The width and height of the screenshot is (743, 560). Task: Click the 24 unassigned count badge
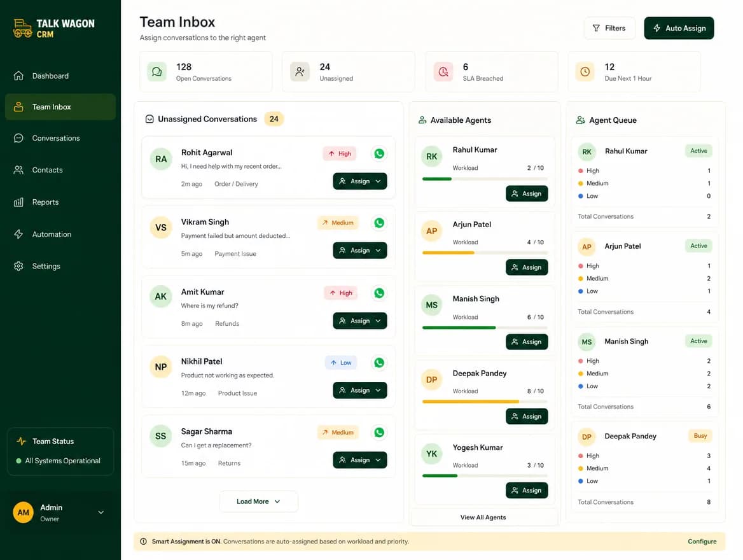[274, 119]
